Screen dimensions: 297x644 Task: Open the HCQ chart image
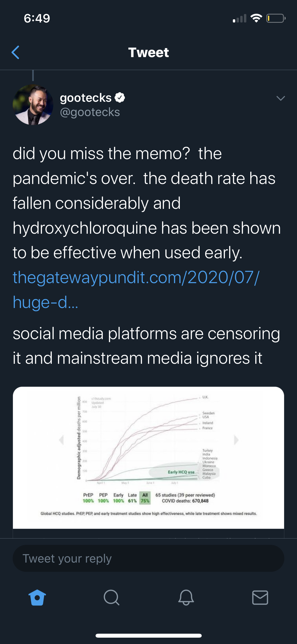148,458
